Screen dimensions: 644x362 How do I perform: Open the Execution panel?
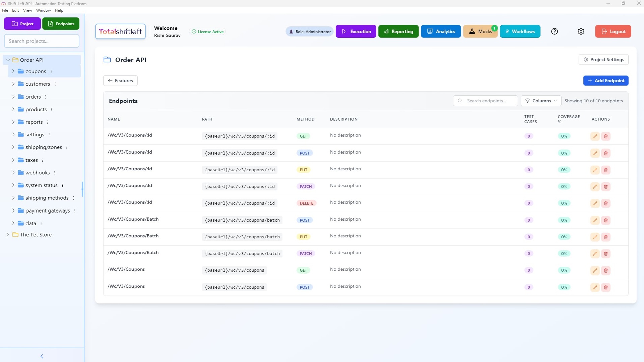(x=356, y=31)
